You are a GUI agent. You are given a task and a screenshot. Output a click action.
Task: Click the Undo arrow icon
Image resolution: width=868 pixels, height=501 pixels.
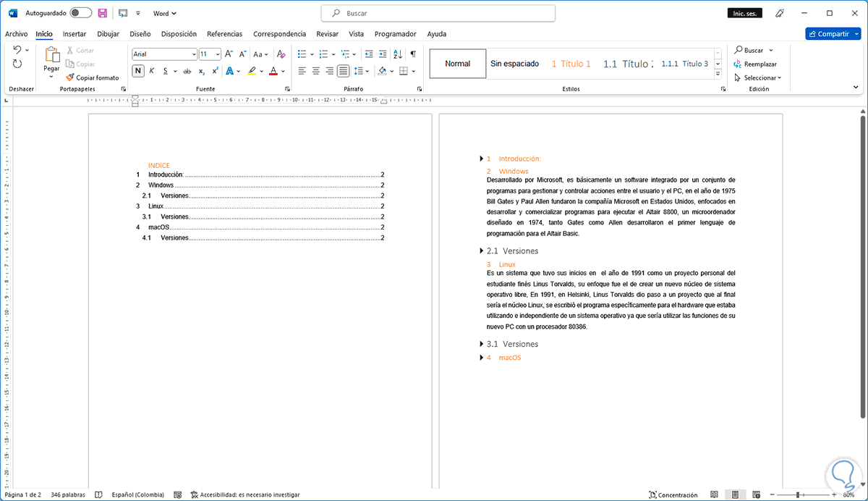coord(17,49)
